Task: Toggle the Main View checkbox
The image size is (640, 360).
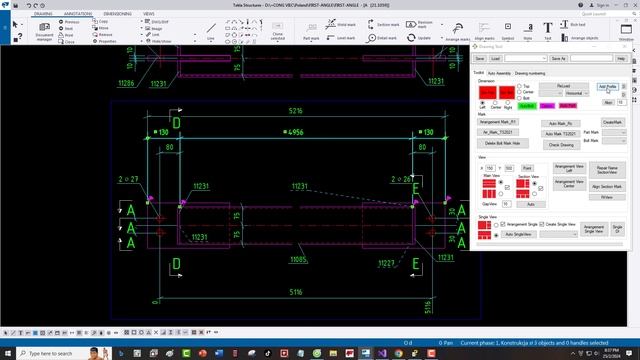Action: 507,188
